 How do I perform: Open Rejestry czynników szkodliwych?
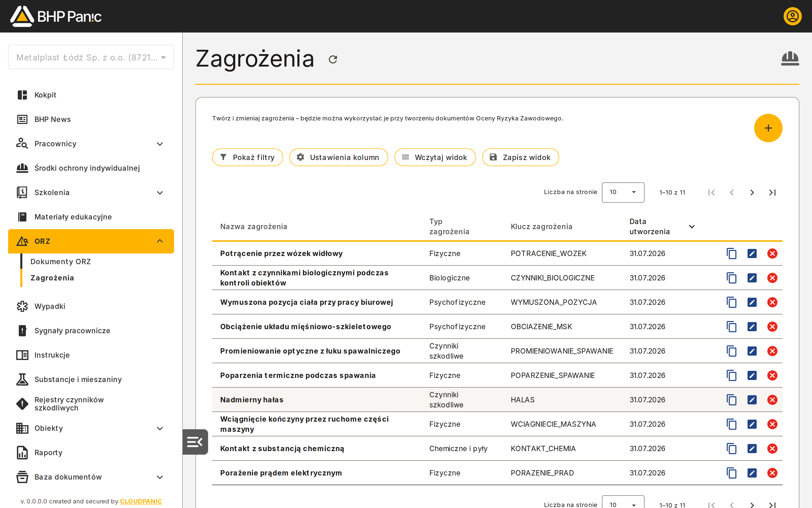(91, 404)
